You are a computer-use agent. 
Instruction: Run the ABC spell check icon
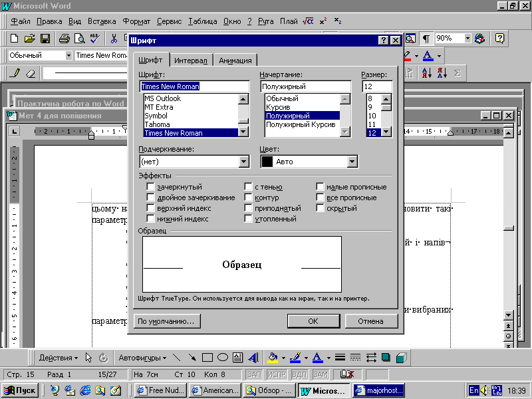coord(94,39)
